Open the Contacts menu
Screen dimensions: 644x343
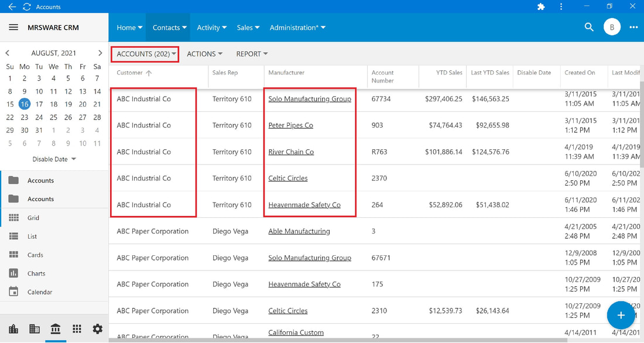(170, 28)
